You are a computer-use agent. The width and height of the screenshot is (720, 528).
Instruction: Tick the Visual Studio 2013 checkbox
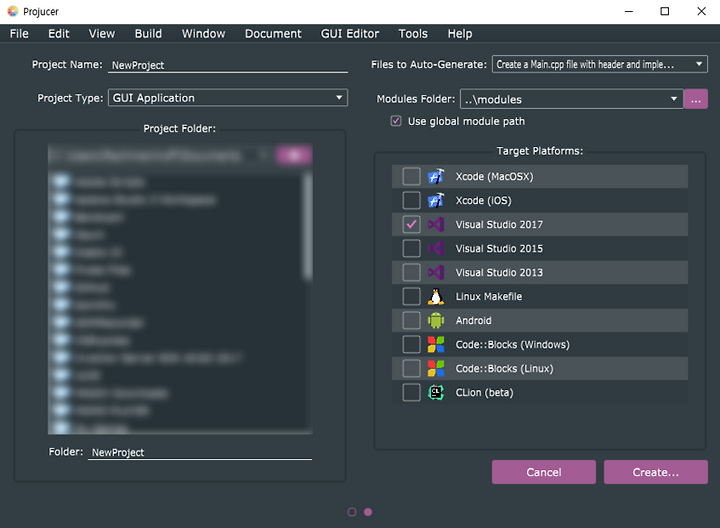pos(411,272)
